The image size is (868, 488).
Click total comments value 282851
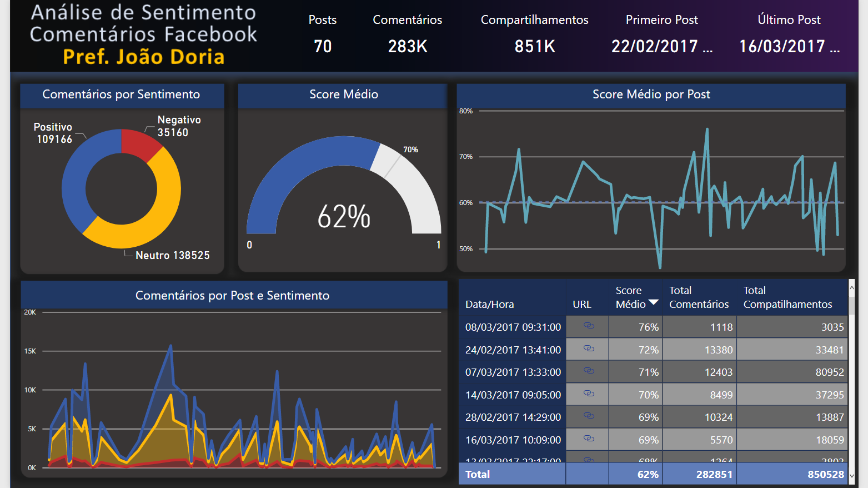point(714,475)
